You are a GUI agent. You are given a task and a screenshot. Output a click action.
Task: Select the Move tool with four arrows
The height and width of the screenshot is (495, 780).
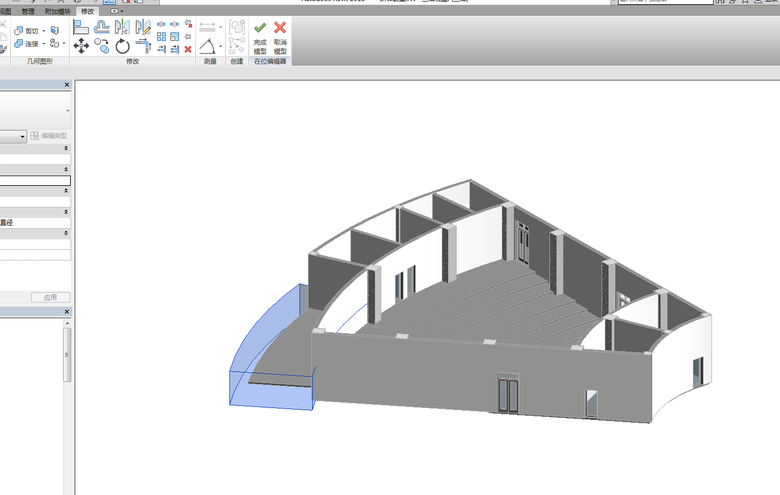81,46
